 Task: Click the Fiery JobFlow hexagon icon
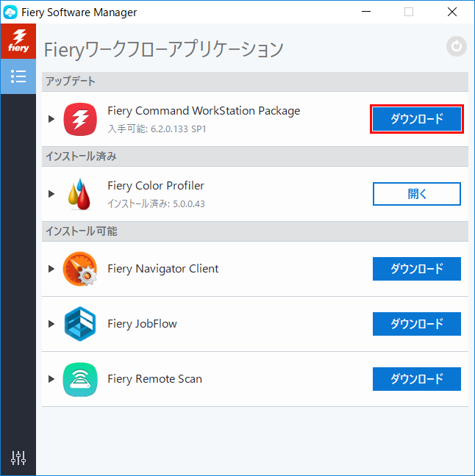[80, 324]
